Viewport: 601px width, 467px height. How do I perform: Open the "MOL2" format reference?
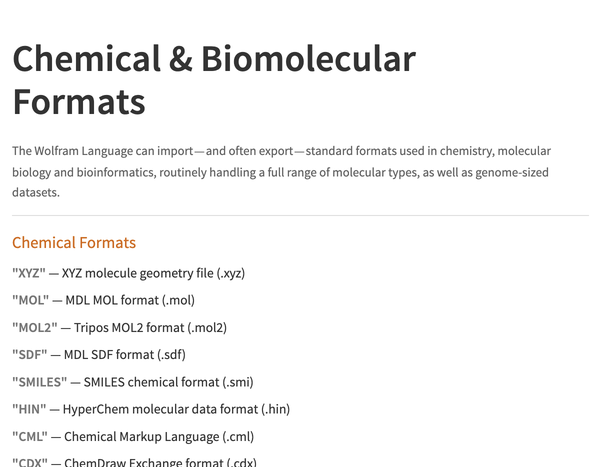coord(35,327)
